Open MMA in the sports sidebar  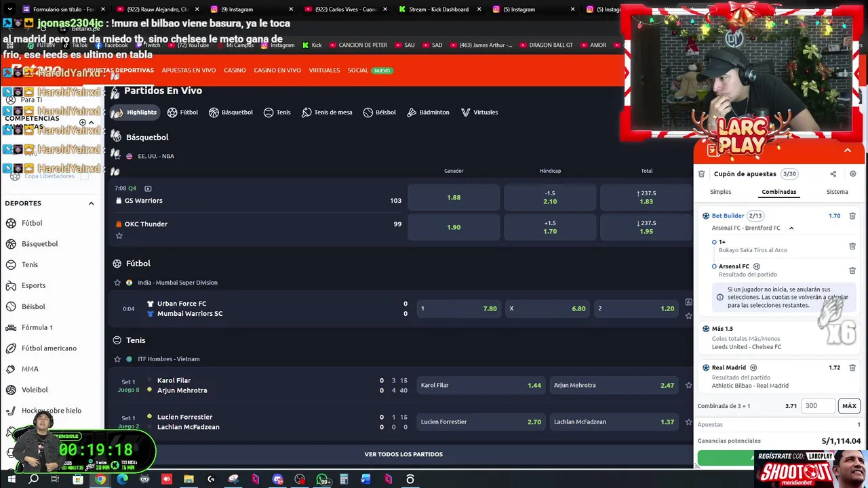(30, 369)
